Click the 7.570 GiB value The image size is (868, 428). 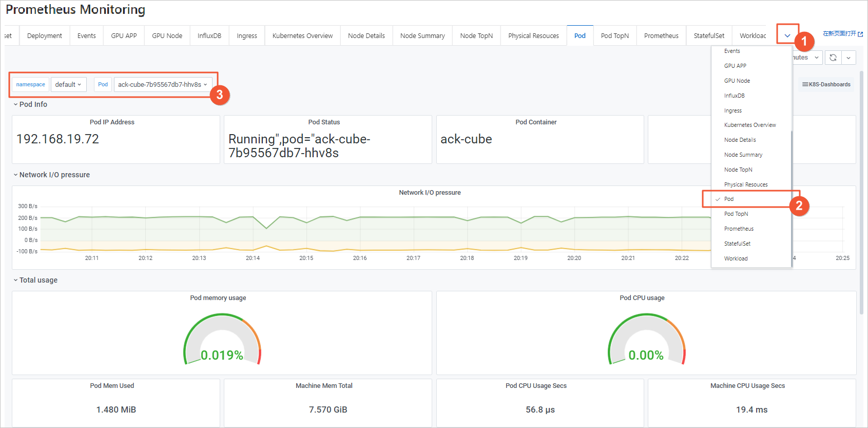(x=328, y=410)
